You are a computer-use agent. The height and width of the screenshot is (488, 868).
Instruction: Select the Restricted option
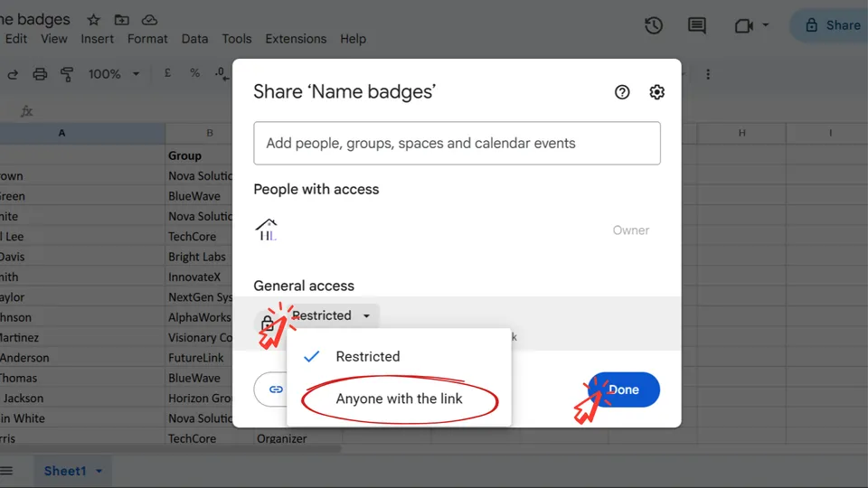[x=399, y=356]
